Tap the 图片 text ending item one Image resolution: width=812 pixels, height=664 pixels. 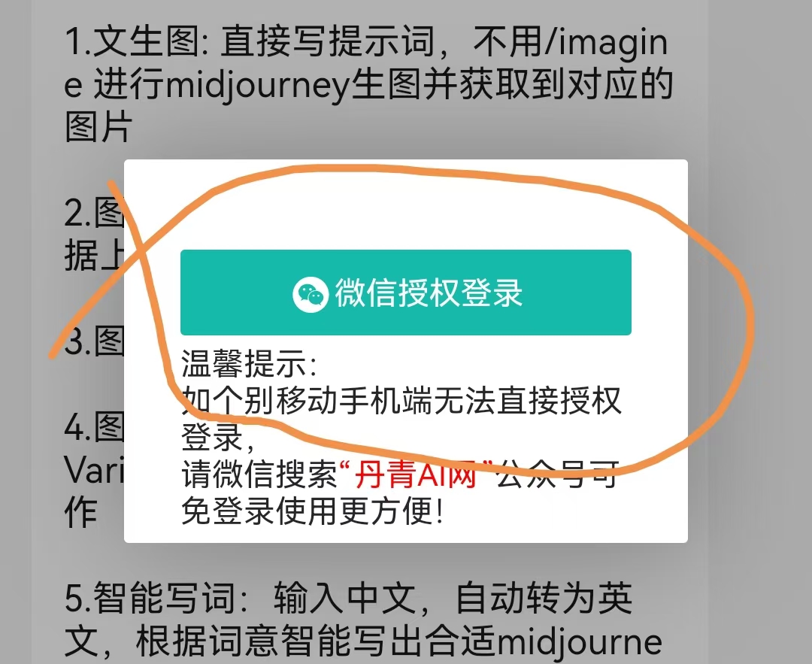pos(98,127)
